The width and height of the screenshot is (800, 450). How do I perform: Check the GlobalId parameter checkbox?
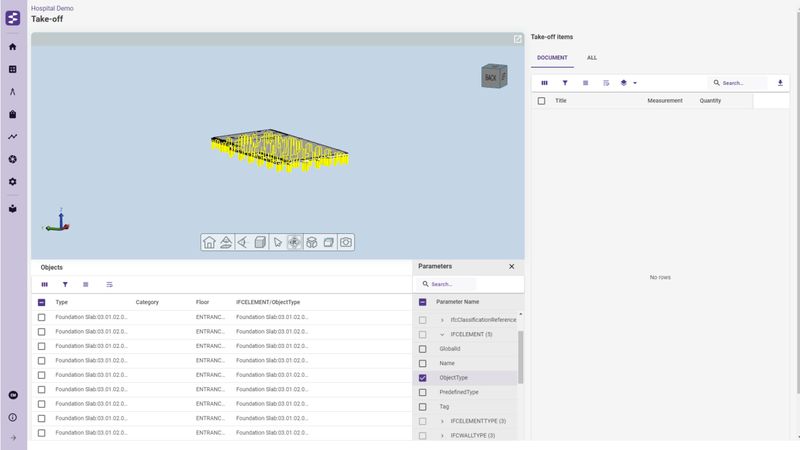(x=422, y=349)
